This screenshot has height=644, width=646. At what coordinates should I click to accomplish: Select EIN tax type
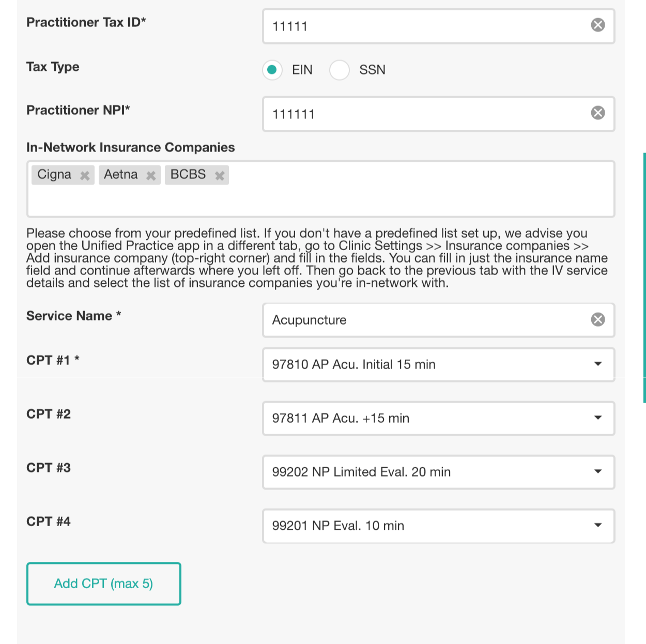(x=272, y=70)
